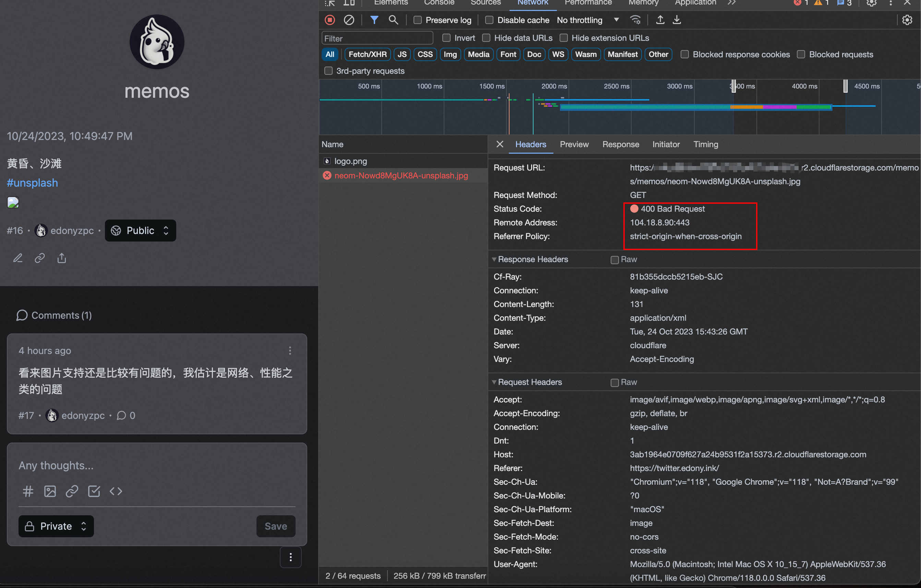Screen dimensions: 921x588
Task: Enable the Preserve log checkbox
Action: (417, 20)
